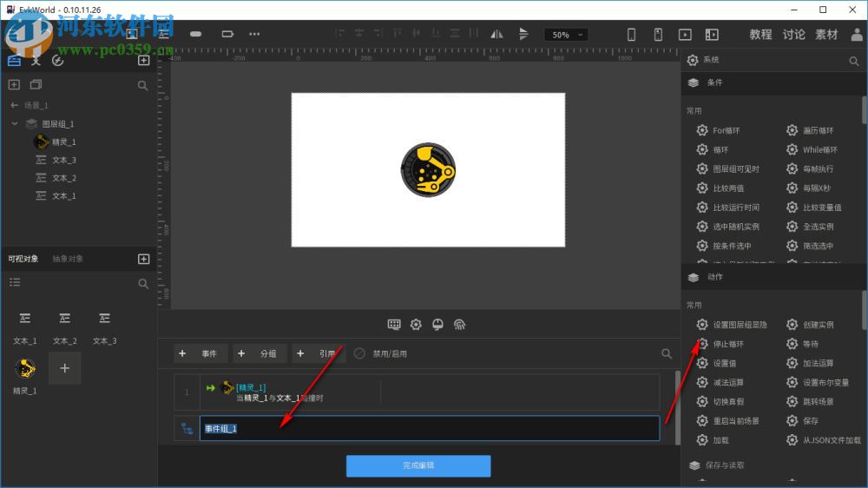Image resolution: width=868 pixels, height=488 pixels.
Task: Click the add 事件 button
Action: [201, 353]
